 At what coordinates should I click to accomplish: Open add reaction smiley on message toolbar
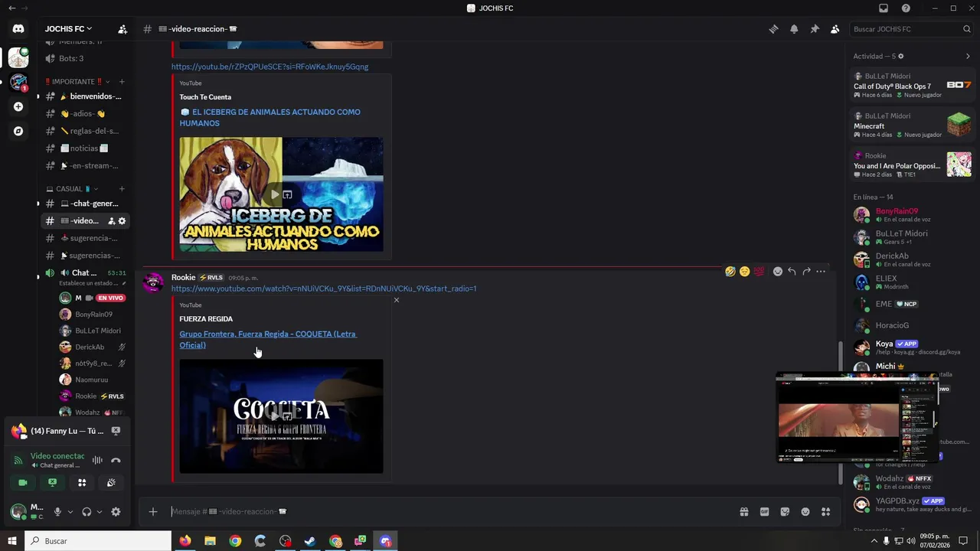point(778,272)
